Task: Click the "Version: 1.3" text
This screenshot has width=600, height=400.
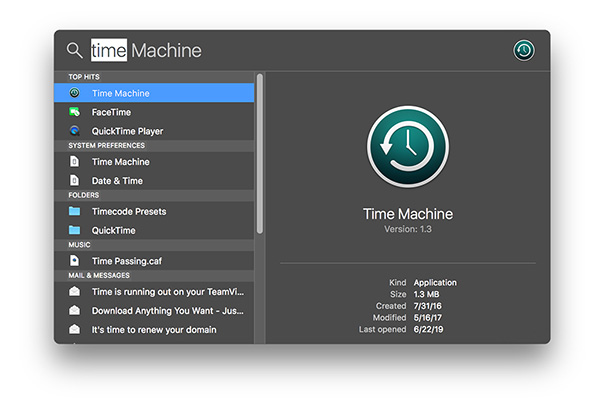Action: click(x=408, y=229)
